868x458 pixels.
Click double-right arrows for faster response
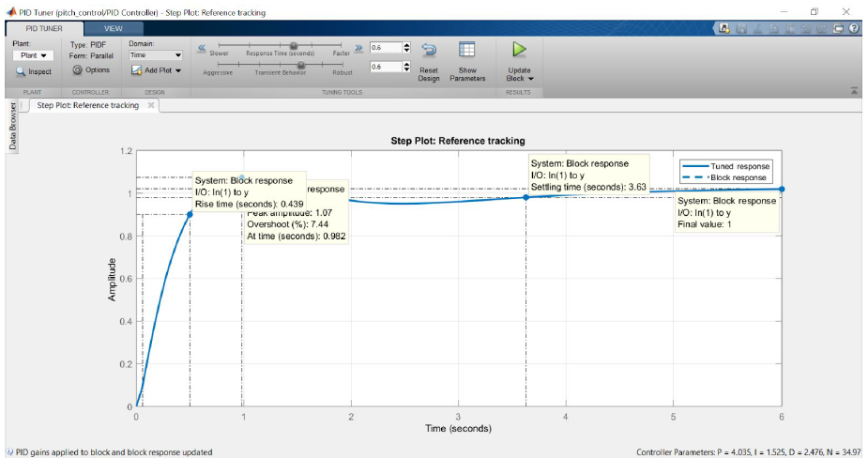click(x=358, y=47)
